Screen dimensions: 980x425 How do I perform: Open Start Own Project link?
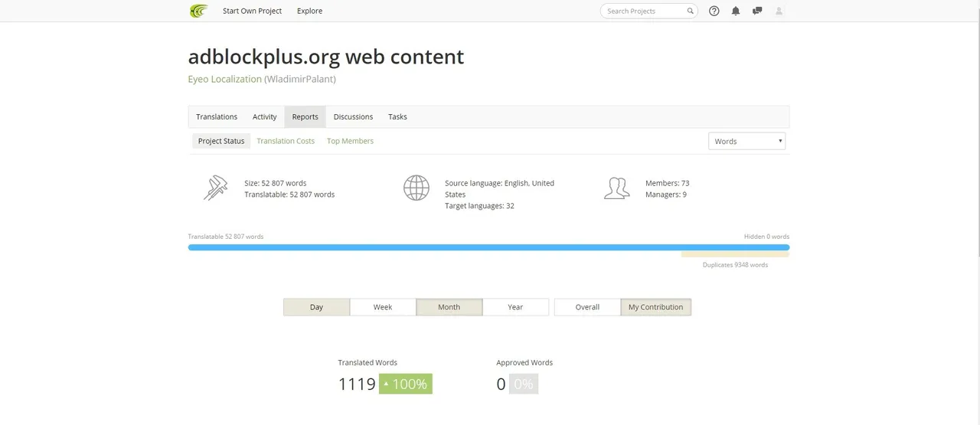[x=252, y=11]
